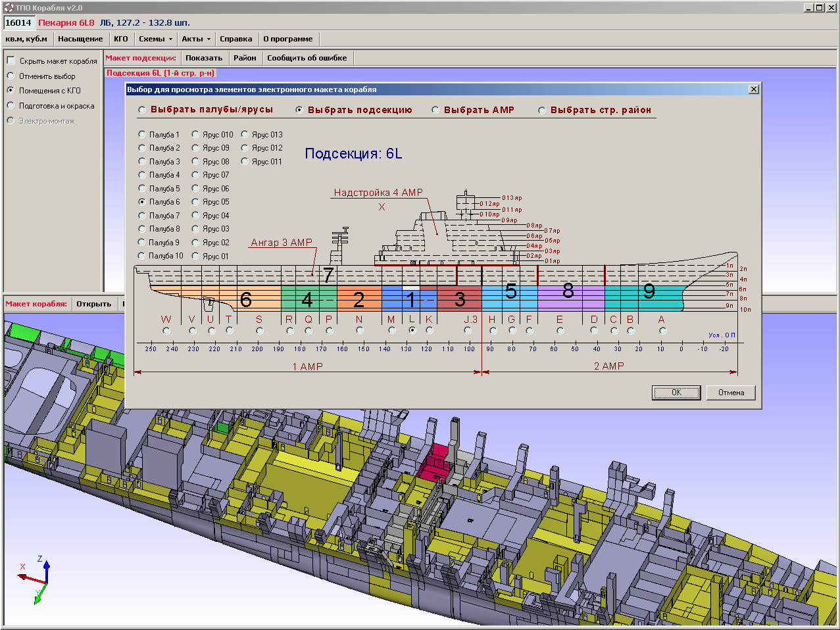Click the Пекарня 6L8 title text
840x630 pixels.
pos(66,22)
